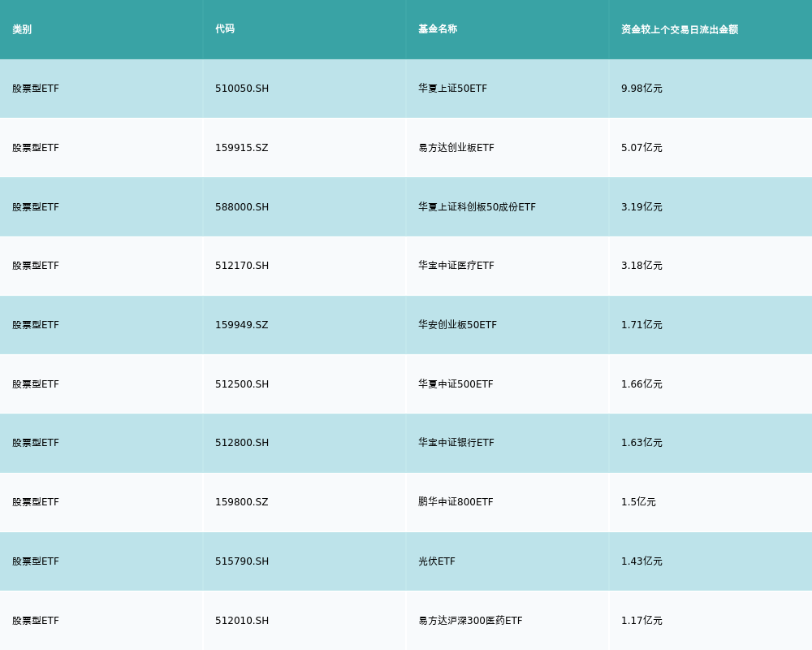Select fund name 光伏ETF

point(437,561)
